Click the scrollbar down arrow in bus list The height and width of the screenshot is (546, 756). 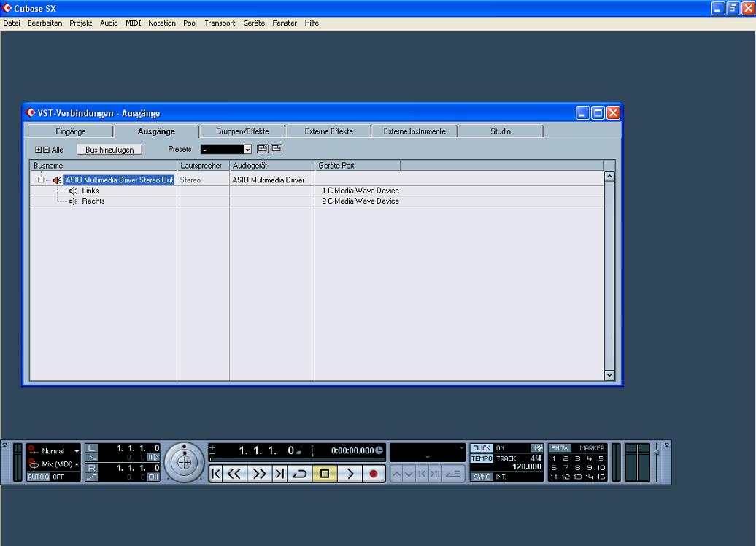point(609,374)
